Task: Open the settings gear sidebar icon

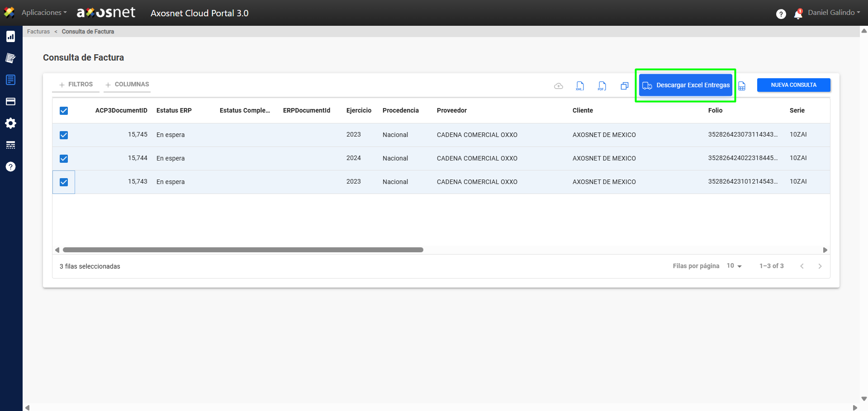Action: coord(11,123)
